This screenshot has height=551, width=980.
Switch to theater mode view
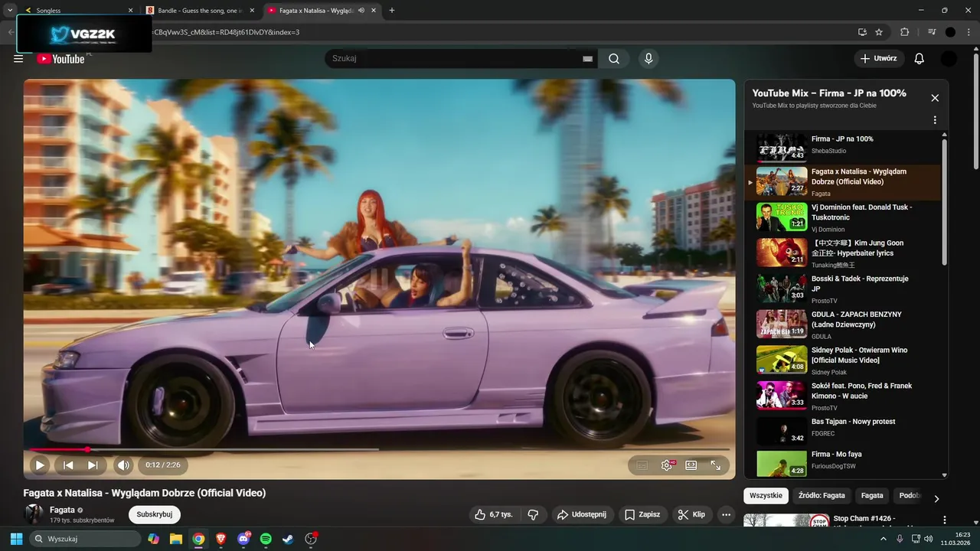691,465
